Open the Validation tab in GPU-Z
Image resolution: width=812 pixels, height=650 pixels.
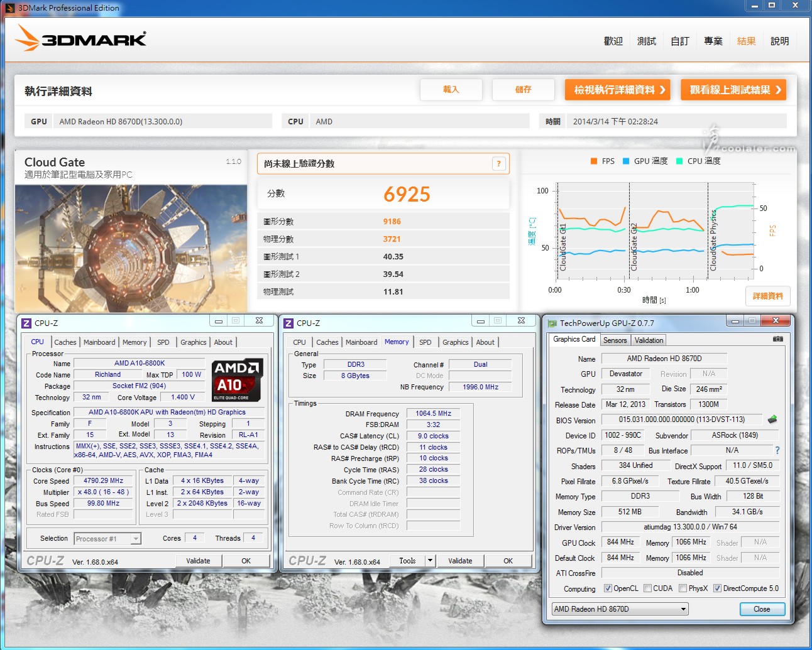pyautogui.click(x=649, y=340)
